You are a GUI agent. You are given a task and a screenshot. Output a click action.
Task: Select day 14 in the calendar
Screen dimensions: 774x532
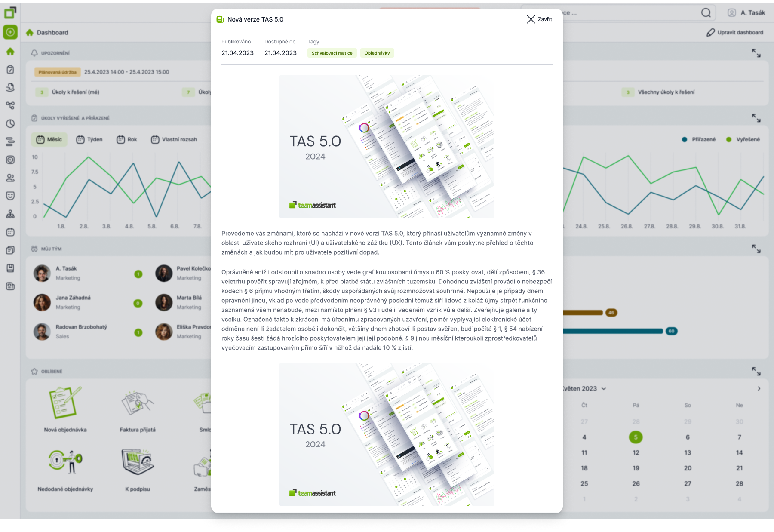click(739, 452)
